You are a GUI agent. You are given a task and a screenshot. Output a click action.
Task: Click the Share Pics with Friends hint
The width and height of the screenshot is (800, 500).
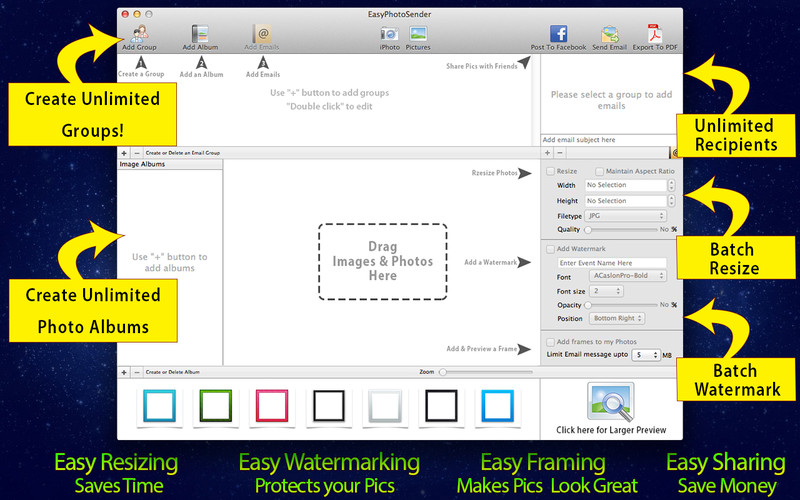[x=482, y=66]
